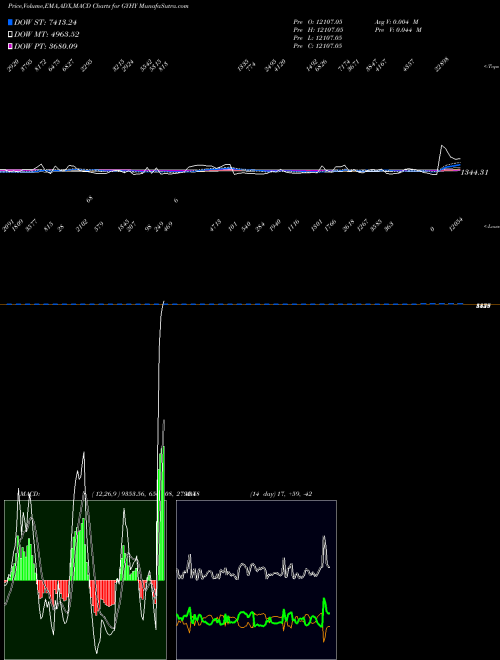Click the magenta DOW PT legend swatch
The image size is (500, 660).
[10, 46]
